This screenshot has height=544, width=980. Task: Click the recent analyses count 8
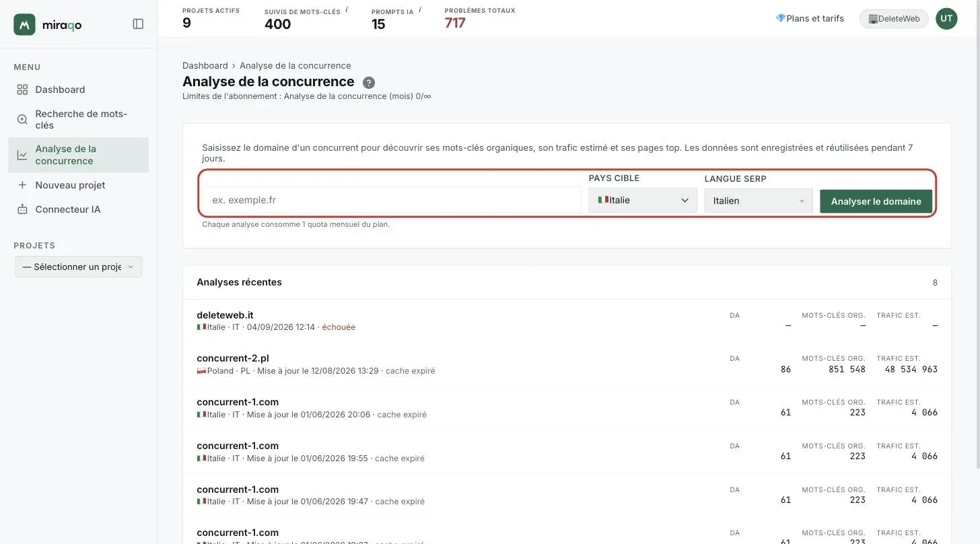pyautogui.click(x=935, y=283)
